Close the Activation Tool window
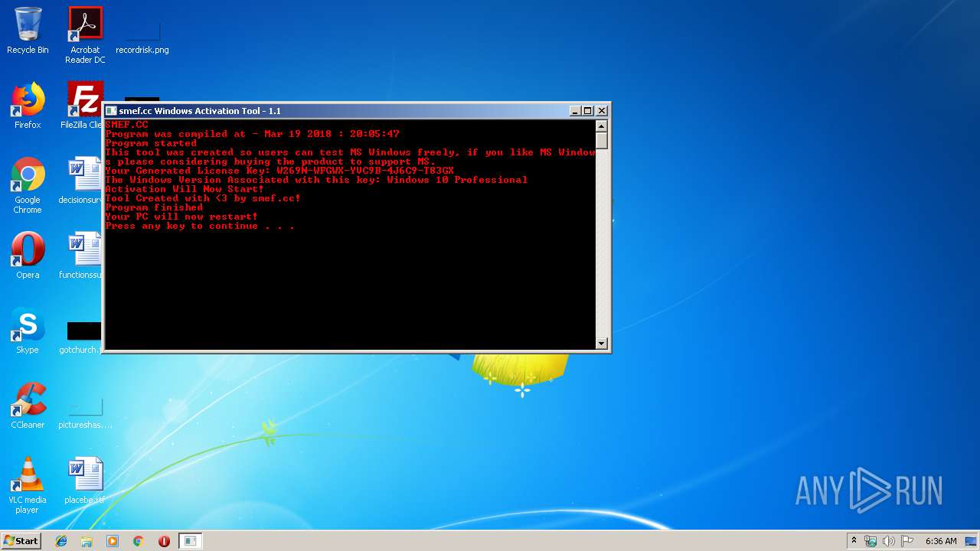 tap(602, 111)
